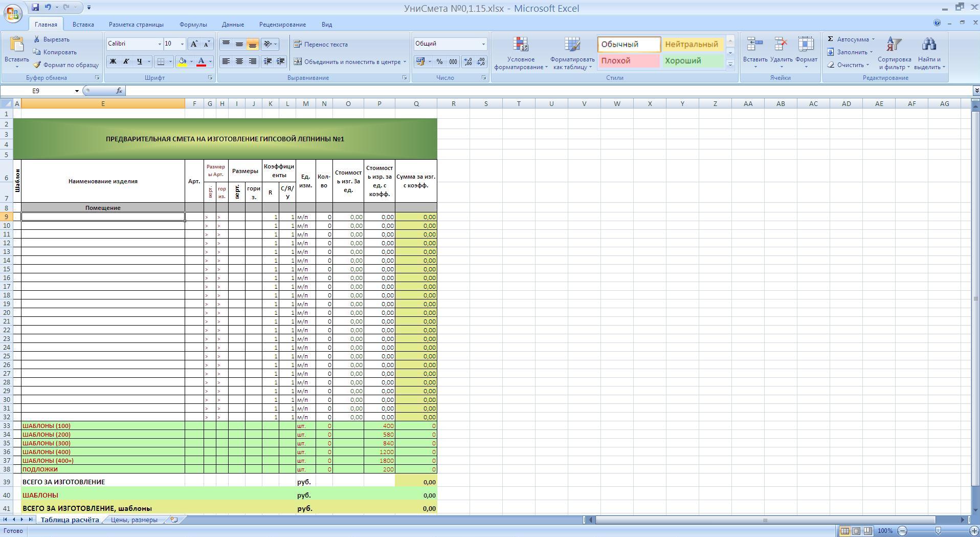The height and width of the screenshot is (537, 980).
Task: Open the Office button menu
Action: pos(13,12)
